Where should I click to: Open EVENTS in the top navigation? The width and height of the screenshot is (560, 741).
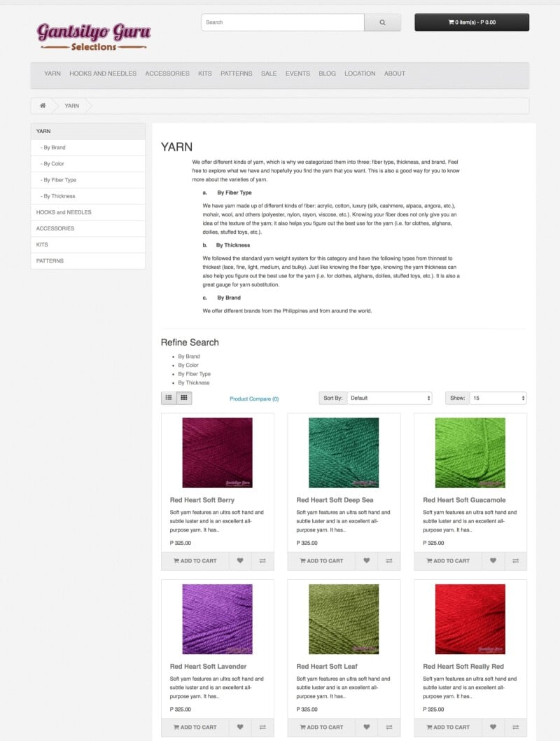pos(297,74)
